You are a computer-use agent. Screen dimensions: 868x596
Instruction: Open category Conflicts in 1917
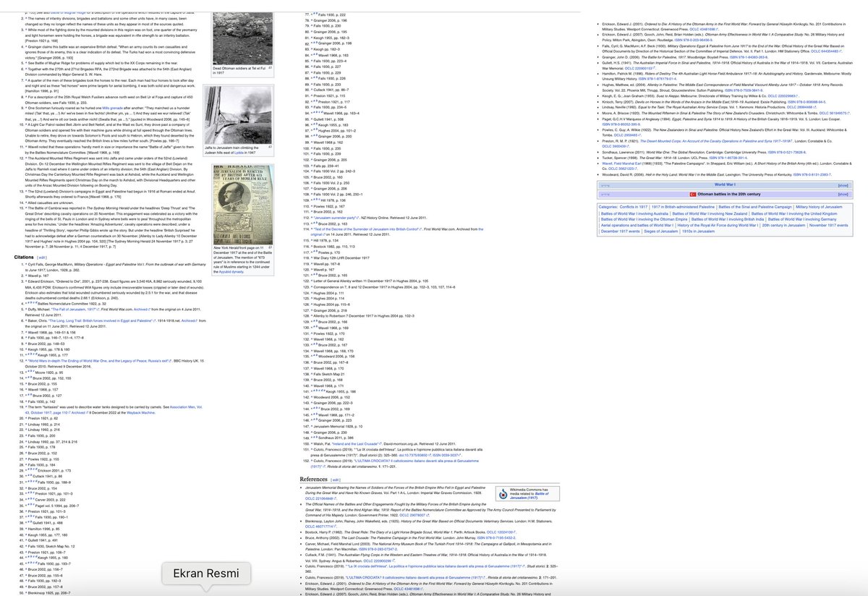point(634,207)
